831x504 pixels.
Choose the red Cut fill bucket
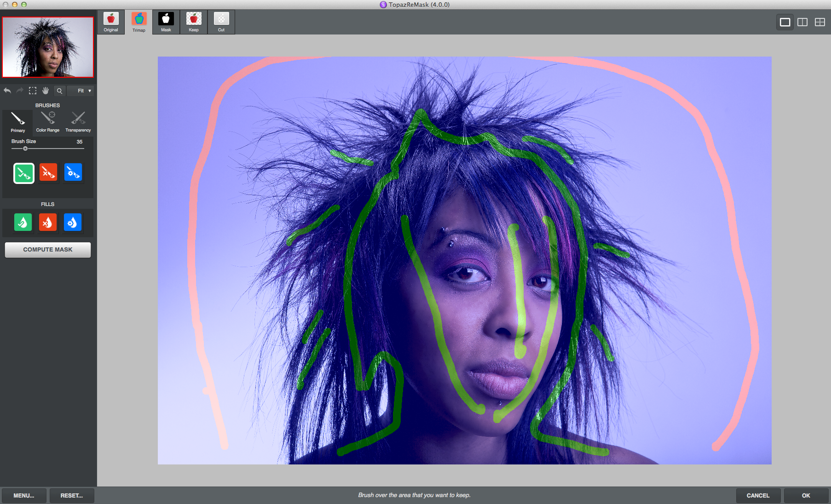48,223
